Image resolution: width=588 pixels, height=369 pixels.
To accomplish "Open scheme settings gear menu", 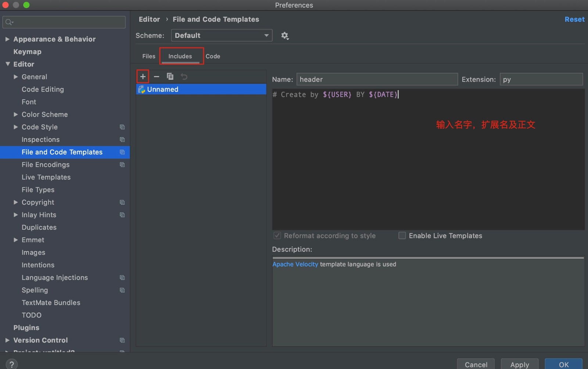I will coord(285,36).
